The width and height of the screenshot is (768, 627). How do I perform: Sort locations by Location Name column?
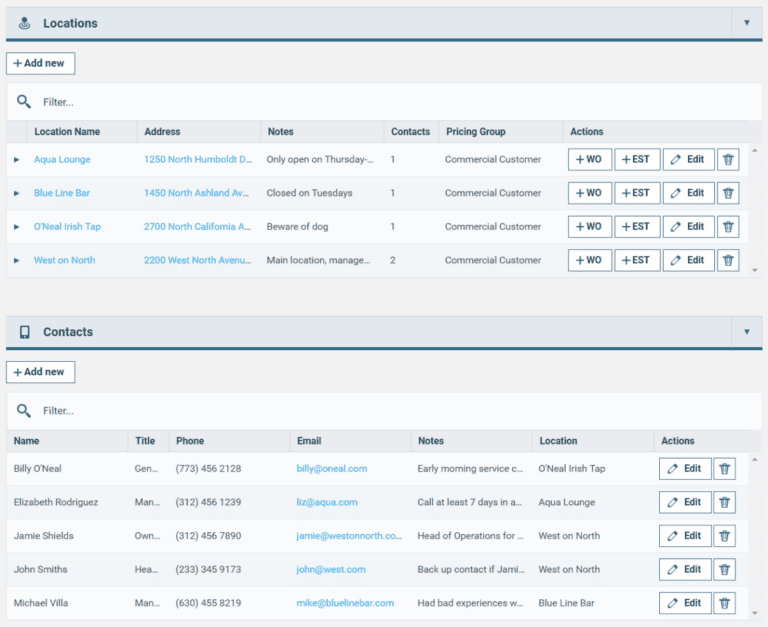[67, 132]
